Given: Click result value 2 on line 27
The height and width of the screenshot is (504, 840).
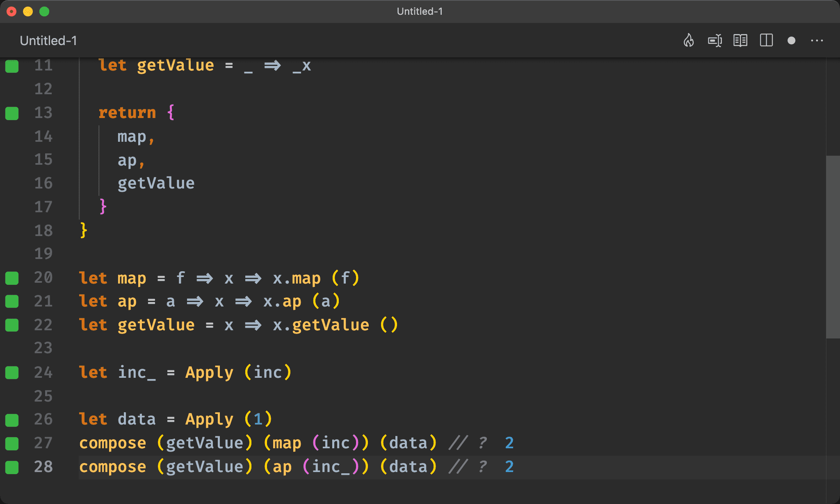Looking at the screenshot, I should pos(509,443).
